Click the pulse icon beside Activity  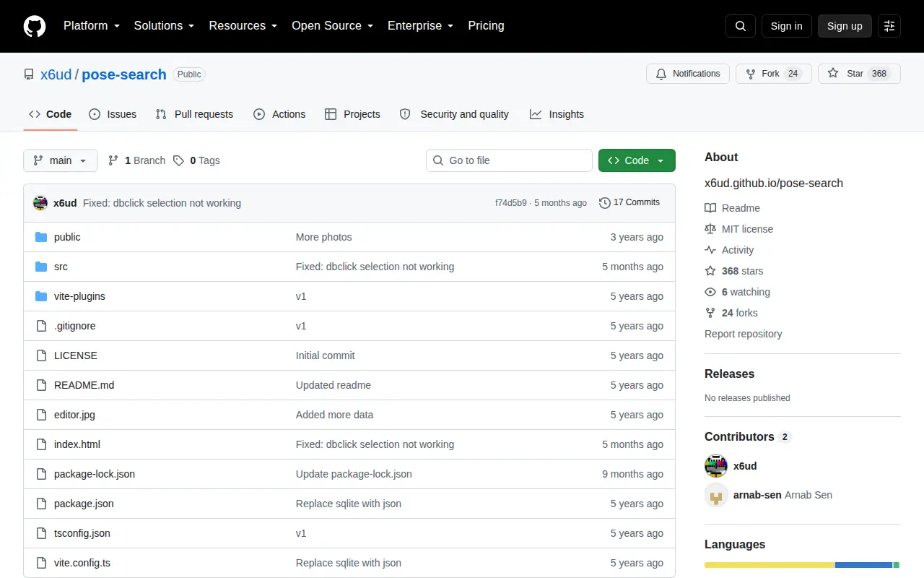point(710,250)
